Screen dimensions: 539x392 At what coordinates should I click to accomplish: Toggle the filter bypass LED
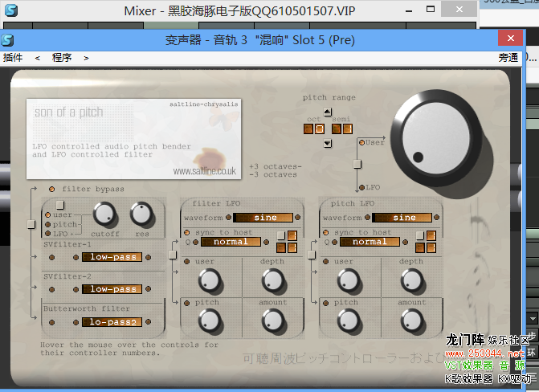[x=51, y=189]
